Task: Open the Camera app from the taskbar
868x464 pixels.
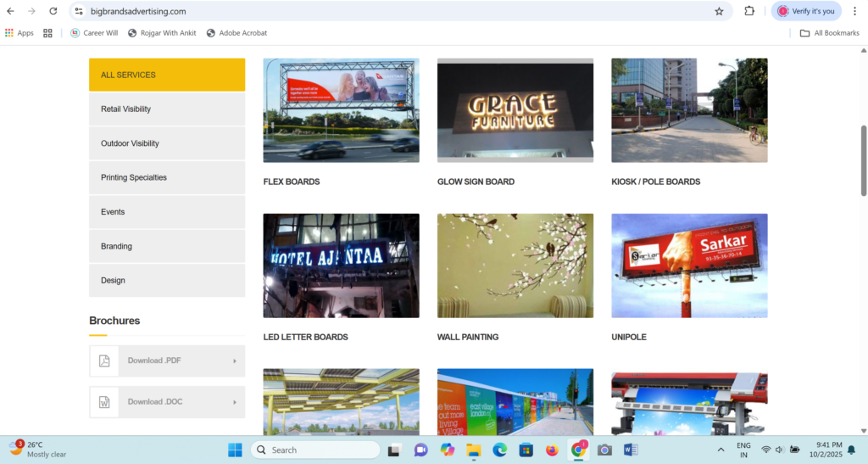Action: coord(604,450)
